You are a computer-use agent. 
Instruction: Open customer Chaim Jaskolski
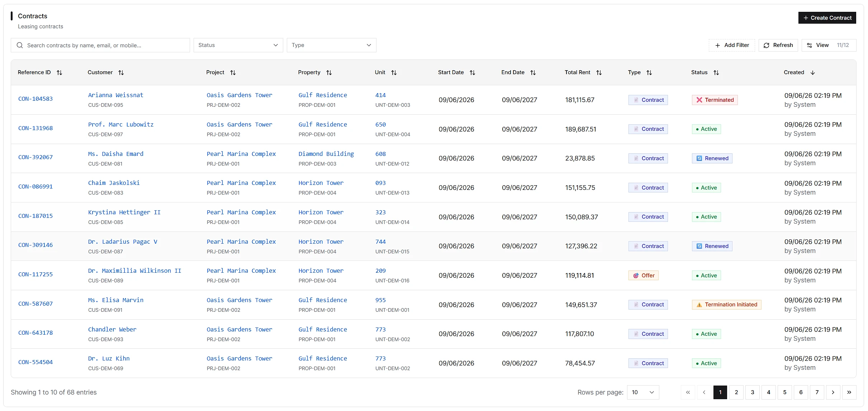[x=114, y=183]
